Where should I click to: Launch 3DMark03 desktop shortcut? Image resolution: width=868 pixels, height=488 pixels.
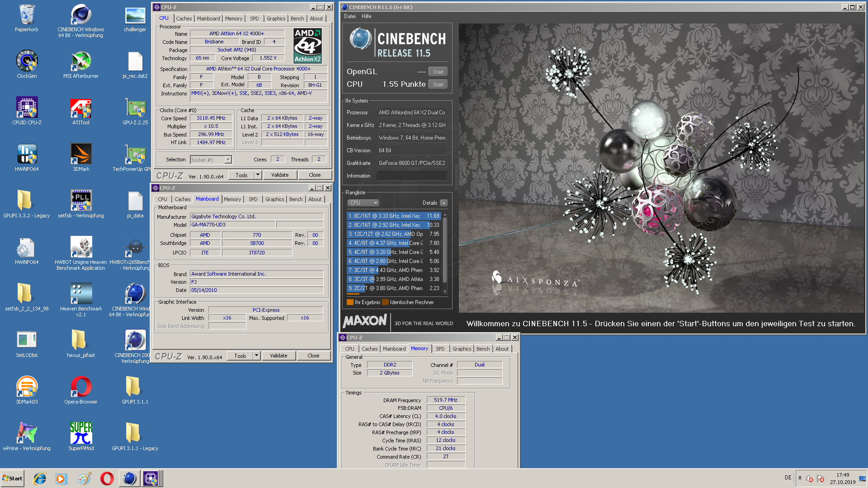pyautogui.click(x=27, y=390)
